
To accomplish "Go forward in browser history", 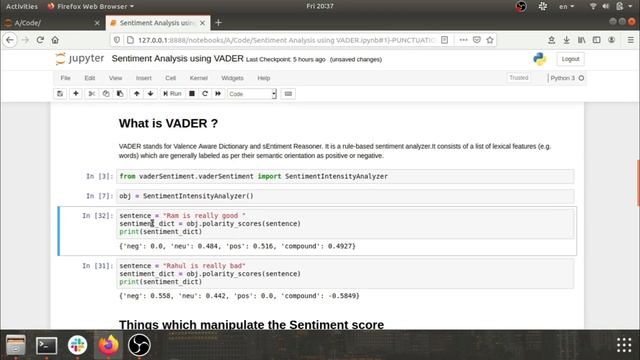I will 25,40.
